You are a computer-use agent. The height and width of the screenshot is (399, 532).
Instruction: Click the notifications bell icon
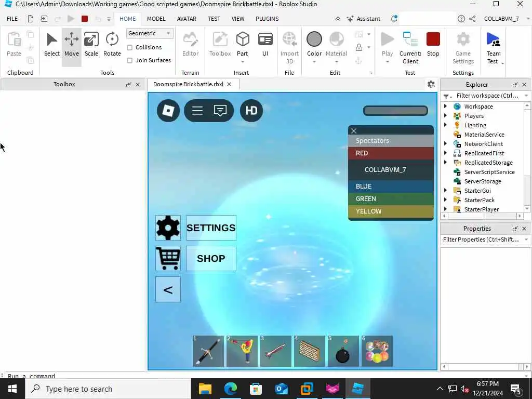pyautogui.click(x=394, y=19)
